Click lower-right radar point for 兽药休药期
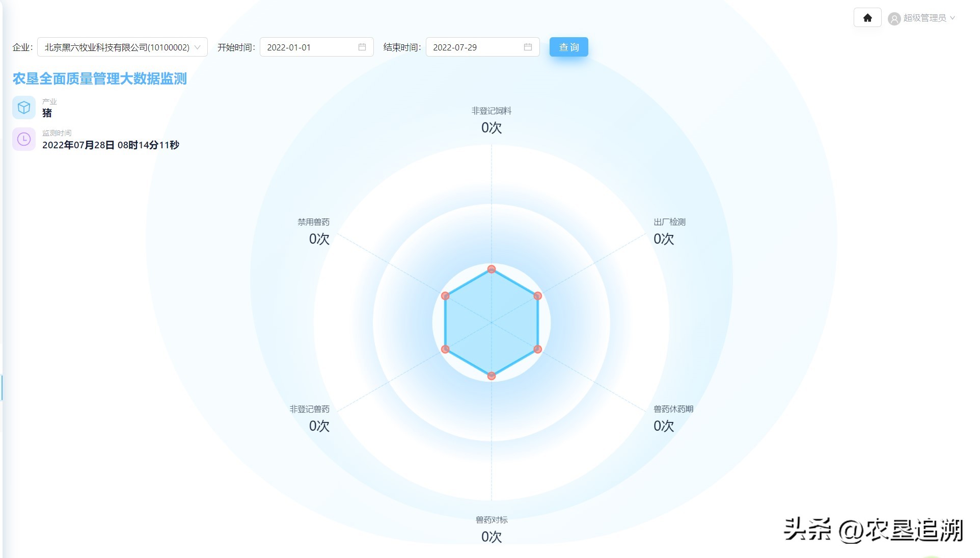The height and width of the screenshot is (558, 980). [537, 349]
